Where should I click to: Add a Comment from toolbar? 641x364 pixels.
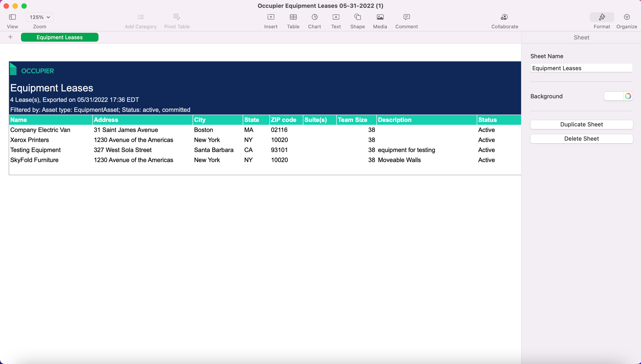(x=406, y=17)
